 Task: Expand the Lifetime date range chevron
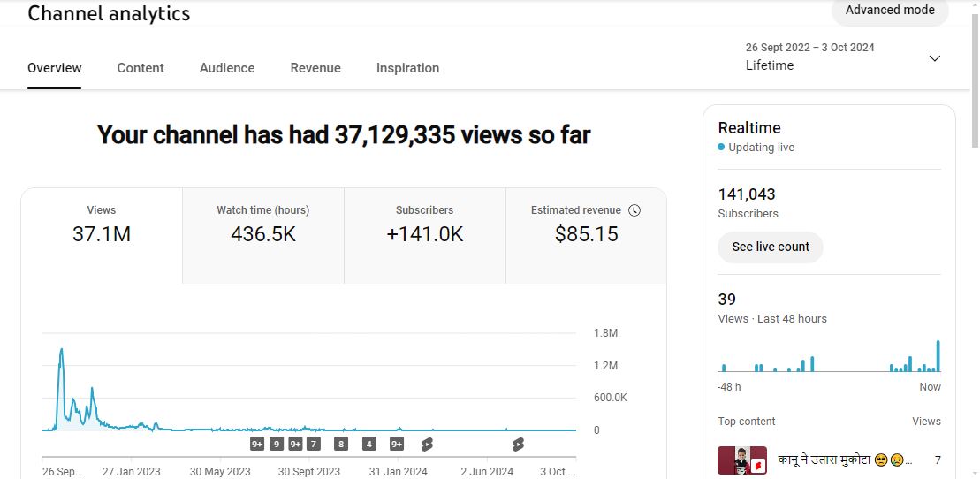pos(934,58)
